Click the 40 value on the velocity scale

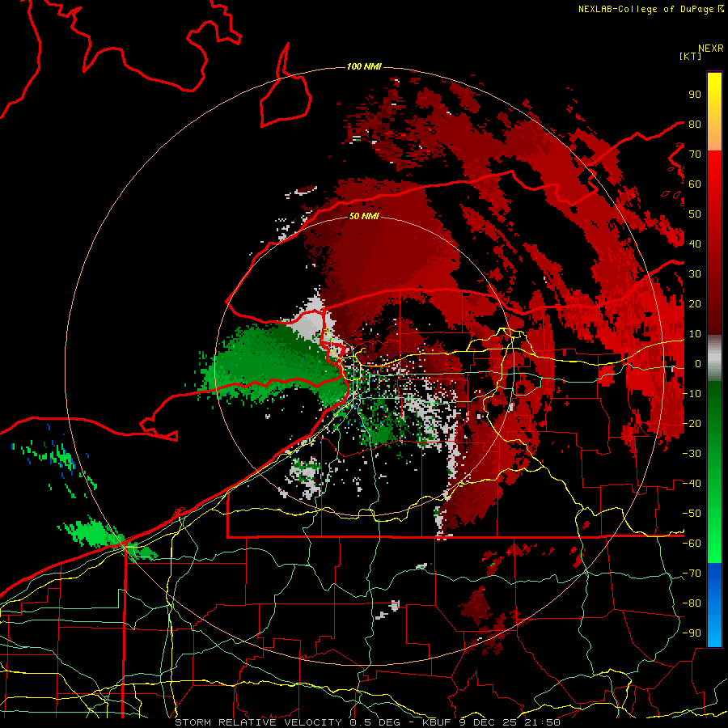[695, 243]
